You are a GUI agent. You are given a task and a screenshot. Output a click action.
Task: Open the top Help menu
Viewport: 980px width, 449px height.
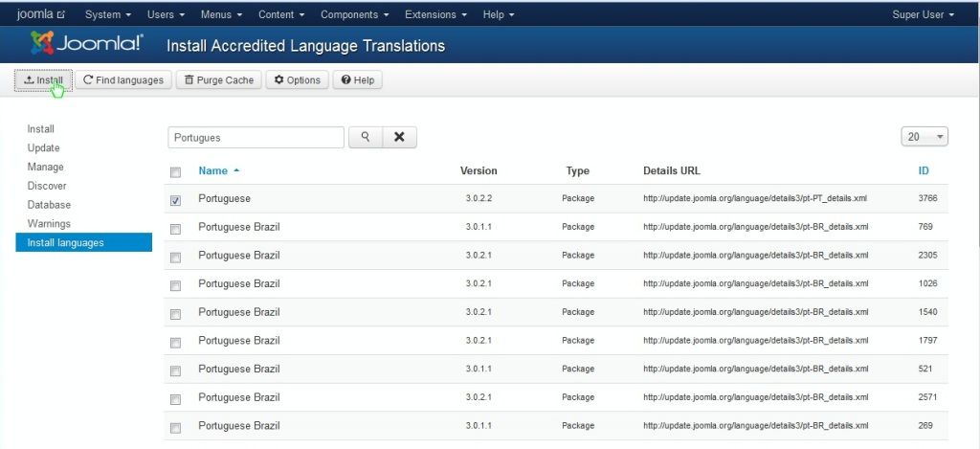(x=498, y=14)
